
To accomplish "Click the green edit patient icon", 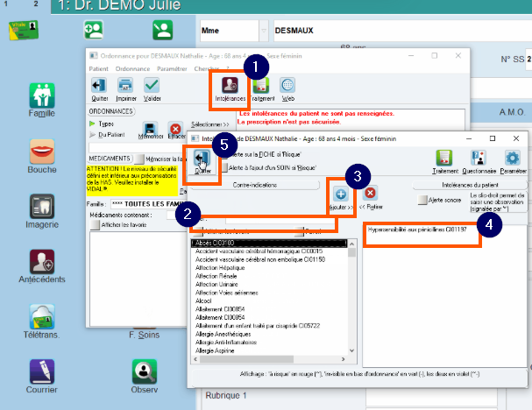I will [x=162, y=30].
